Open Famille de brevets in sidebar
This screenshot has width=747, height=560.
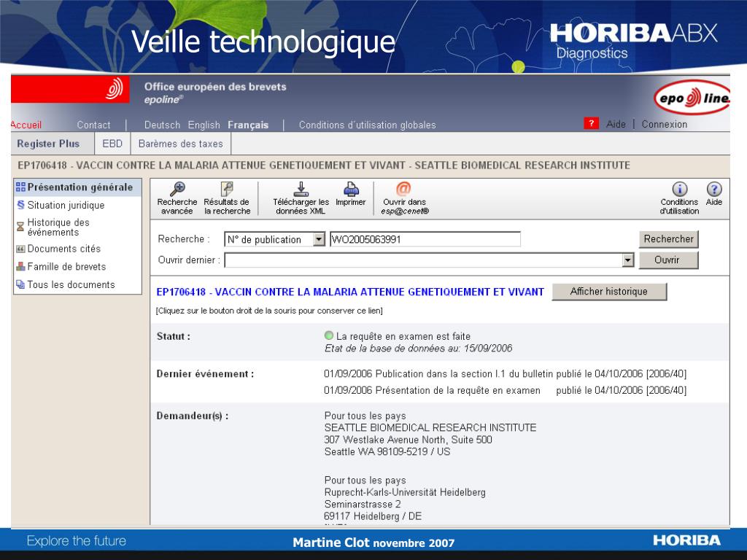tap(66, 267)
